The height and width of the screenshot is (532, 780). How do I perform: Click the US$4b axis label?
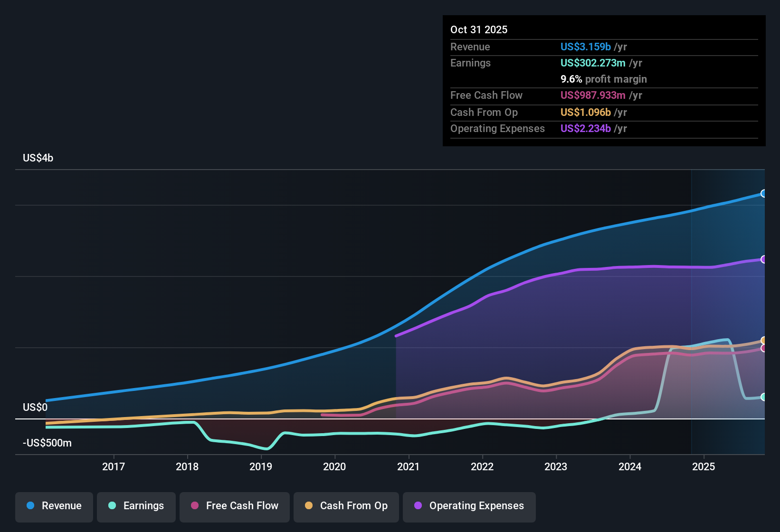[x=38, y=157]
